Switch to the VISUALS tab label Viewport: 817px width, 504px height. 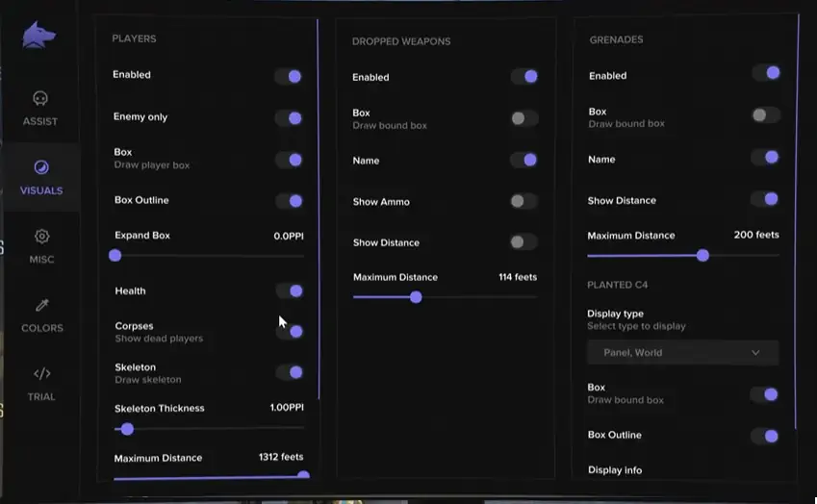click(41, 190)
